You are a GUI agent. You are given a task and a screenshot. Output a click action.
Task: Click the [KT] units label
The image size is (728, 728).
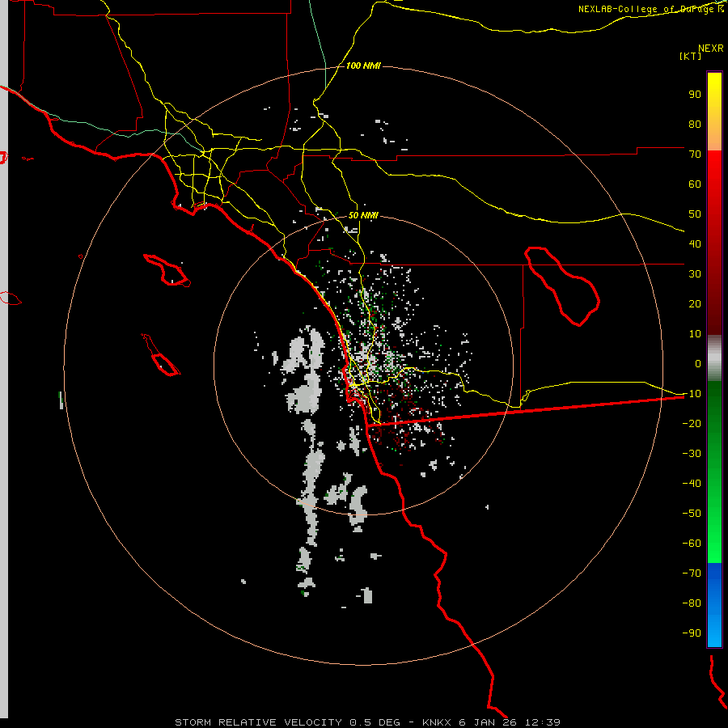click(x=691, y=56)
